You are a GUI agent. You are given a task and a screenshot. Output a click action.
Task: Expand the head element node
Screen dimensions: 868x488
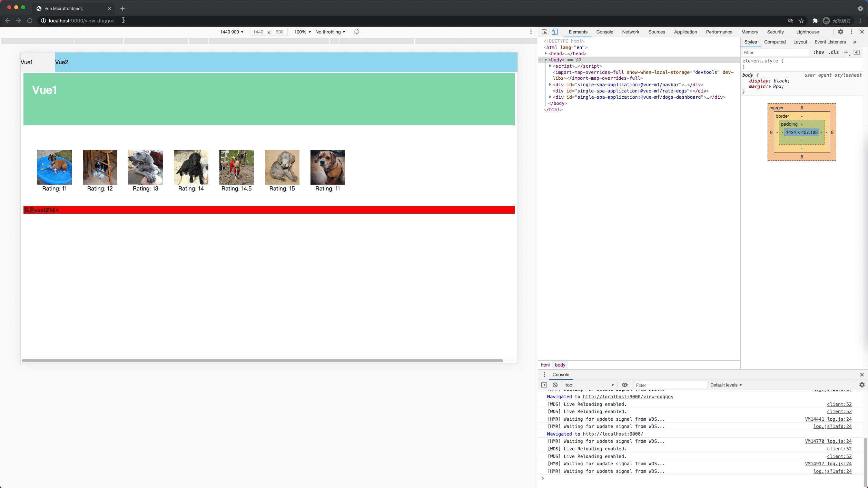(x=545, y=53)
